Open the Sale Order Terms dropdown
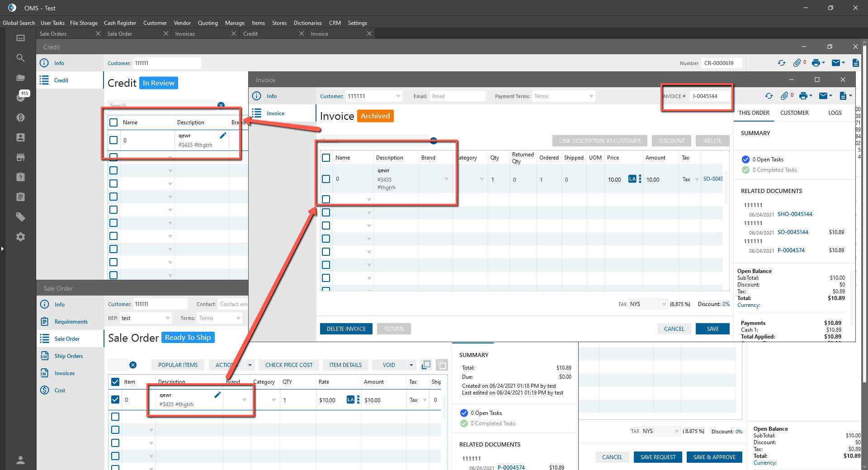The width and height of the screenshot is (868, 470). 238,318
